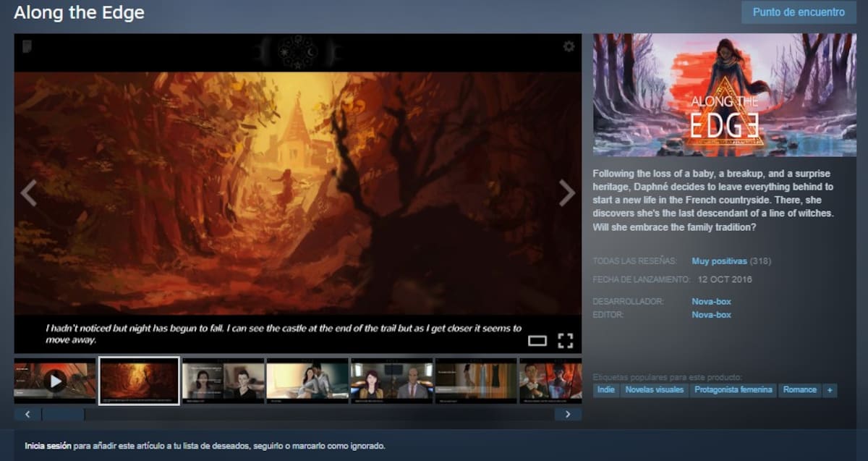Click release date 12 OCT 2016
Image resolution: width=868 pixels, height=461 pixels.
(725, 279)
